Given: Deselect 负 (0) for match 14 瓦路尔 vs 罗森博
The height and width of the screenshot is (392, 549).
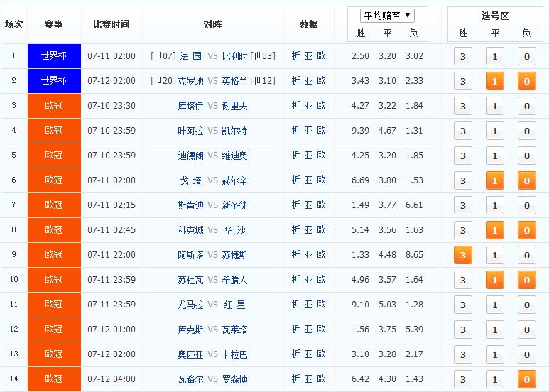Looking at the screenshot, I should point(526,379).
